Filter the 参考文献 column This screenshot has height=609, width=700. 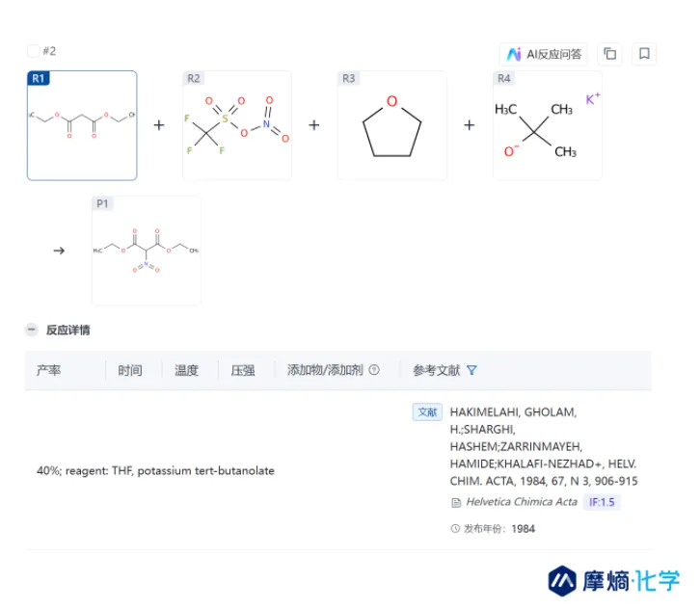pos(471,370)
